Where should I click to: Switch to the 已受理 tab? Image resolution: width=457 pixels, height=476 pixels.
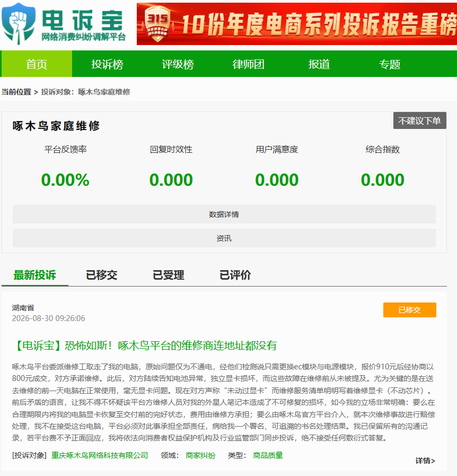tap(168, 275)
